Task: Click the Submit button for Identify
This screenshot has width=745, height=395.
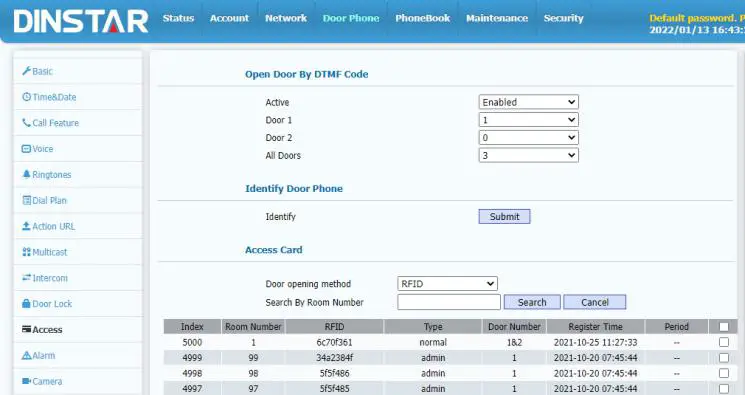Action: 504,216
